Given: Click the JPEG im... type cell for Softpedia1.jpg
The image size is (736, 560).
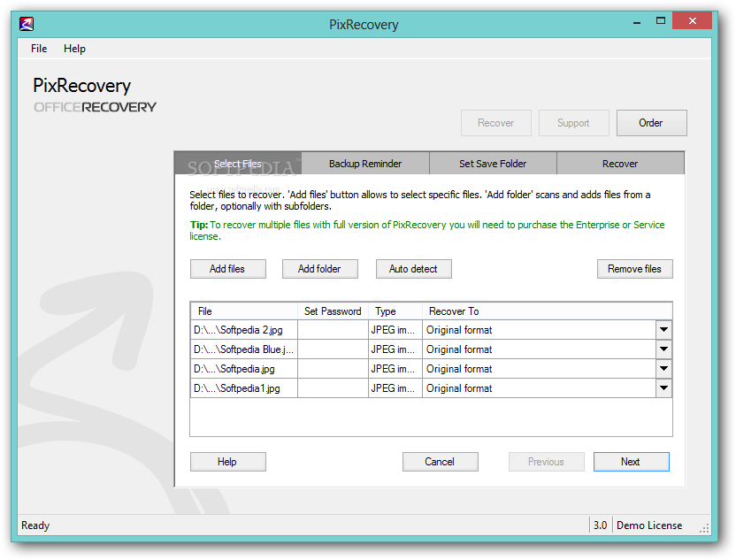Looking at the screenshot, I should pyautogui.click(x=395, y=388).
